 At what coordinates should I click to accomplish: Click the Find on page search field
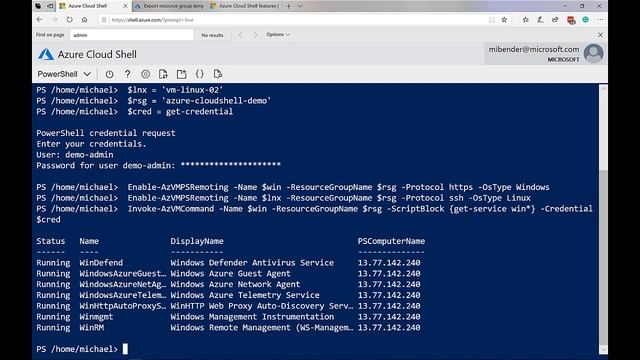(x=131, y=35)
